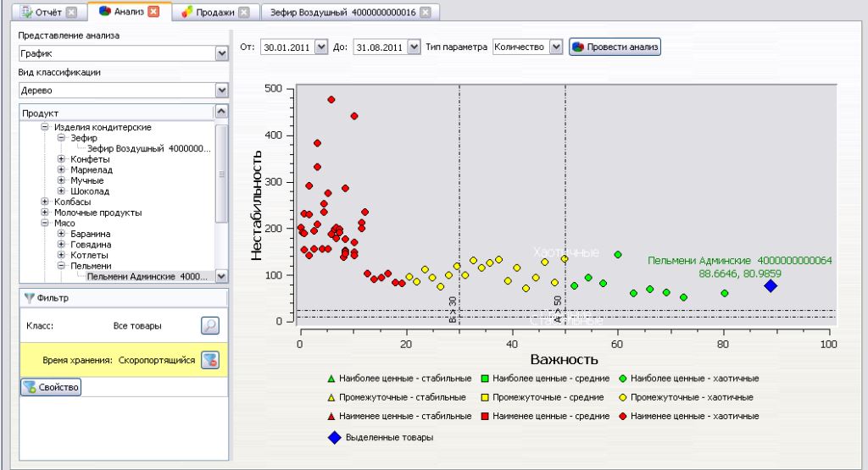
Task: Click legend Выделенные товары blue diamond
Action: [334, 437]
